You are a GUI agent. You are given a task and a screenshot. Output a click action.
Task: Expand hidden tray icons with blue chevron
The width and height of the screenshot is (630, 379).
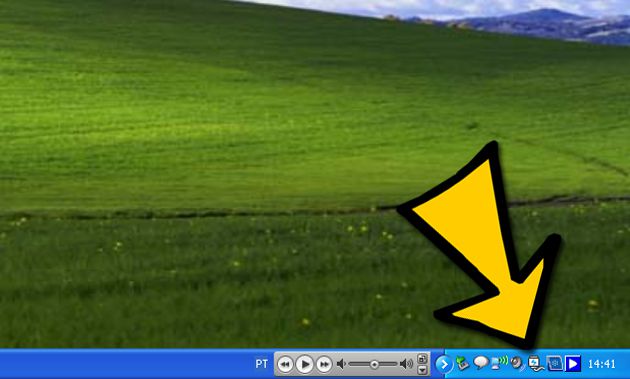(444, 364)
